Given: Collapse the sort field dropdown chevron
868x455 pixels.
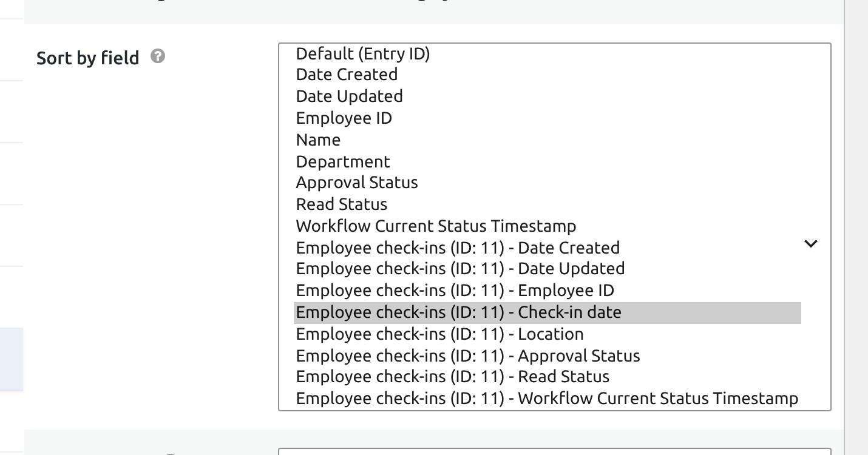Looking at the screenshot, I should click(811, 244).
